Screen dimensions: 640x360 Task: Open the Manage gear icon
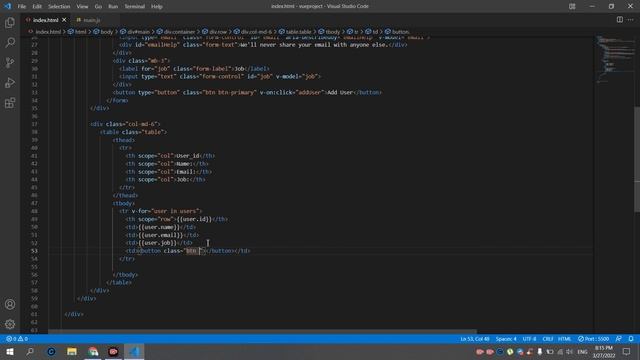point(10,324)
